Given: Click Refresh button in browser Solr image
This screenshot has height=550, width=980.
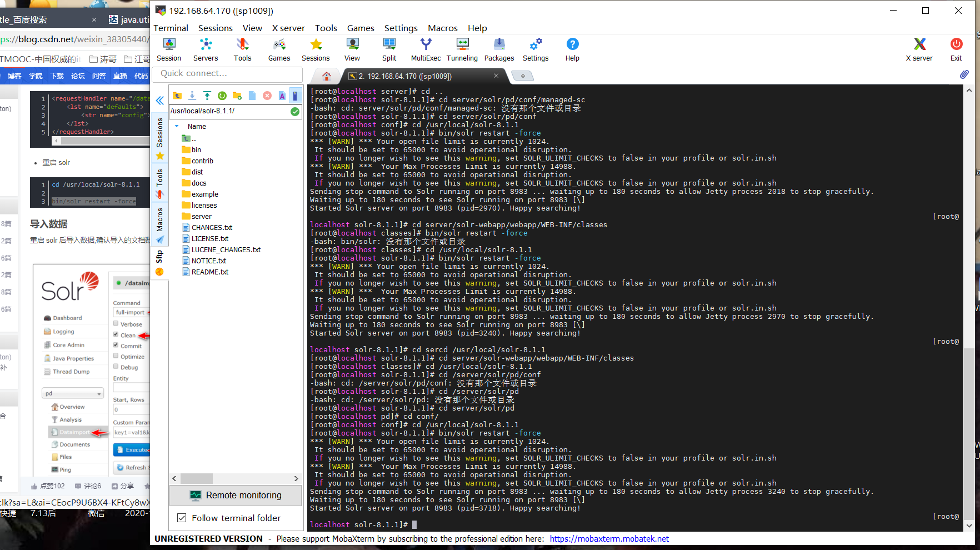Looking at the screenshot, I should point(132,467).
